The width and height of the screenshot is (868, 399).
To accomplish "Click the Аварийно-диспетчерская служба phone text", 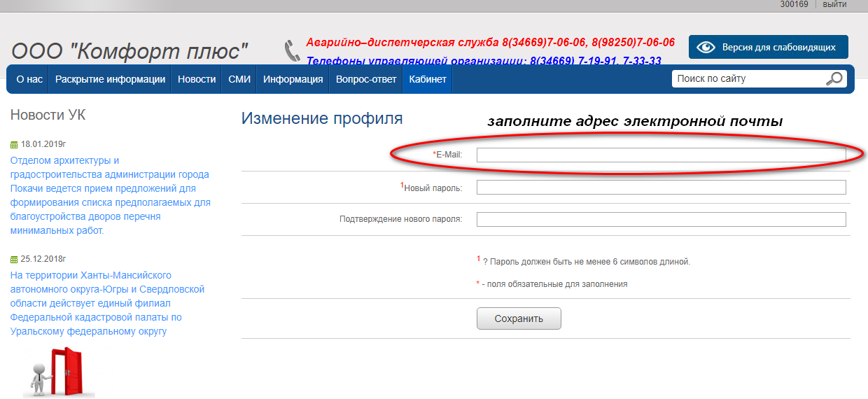I will [x=491, y=42].
